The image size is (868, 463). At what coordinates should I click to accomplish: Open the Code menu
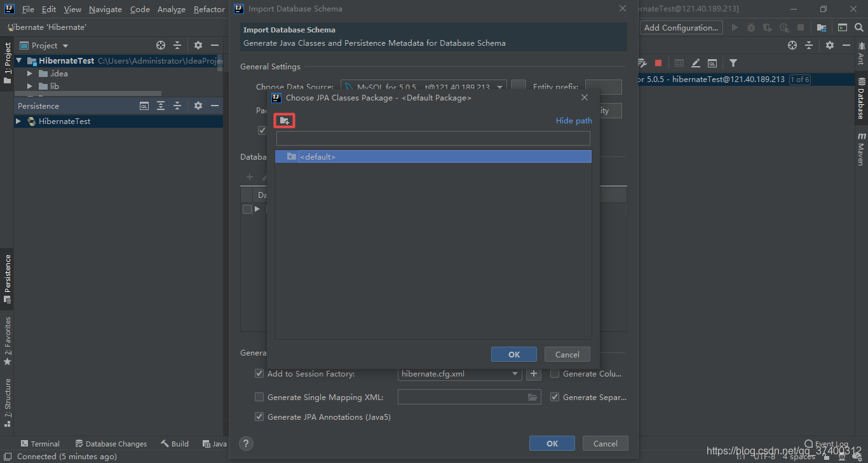pyautogui.click(x=140, y=9)
